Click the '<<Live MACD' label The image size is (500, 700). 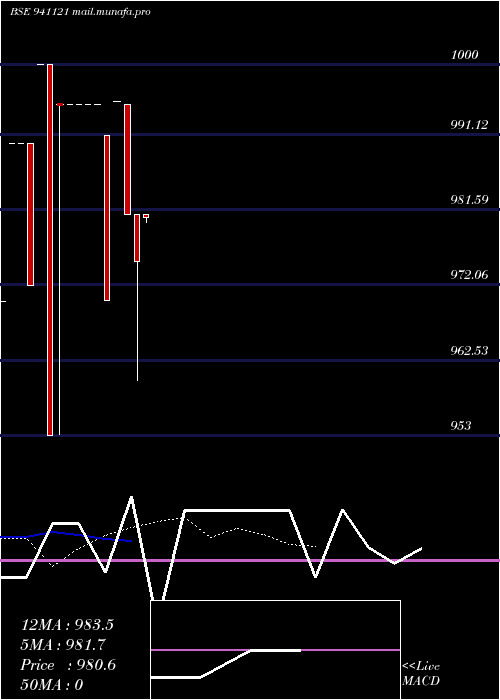421,673
